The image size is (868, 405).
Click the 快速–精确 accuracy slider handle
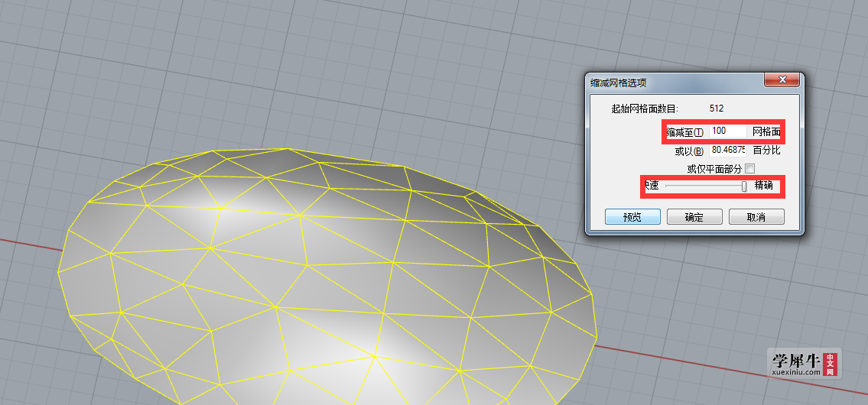coord(744,186)
